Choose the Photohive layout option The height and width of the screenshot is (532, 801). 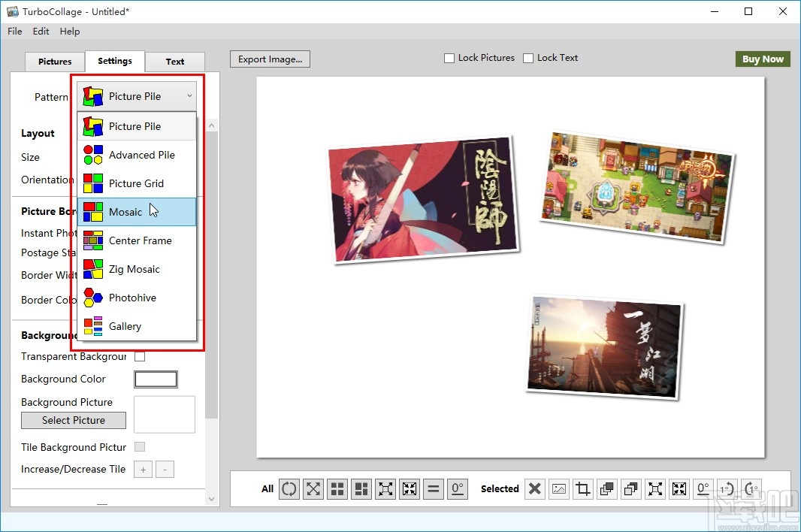click(134, 298)
